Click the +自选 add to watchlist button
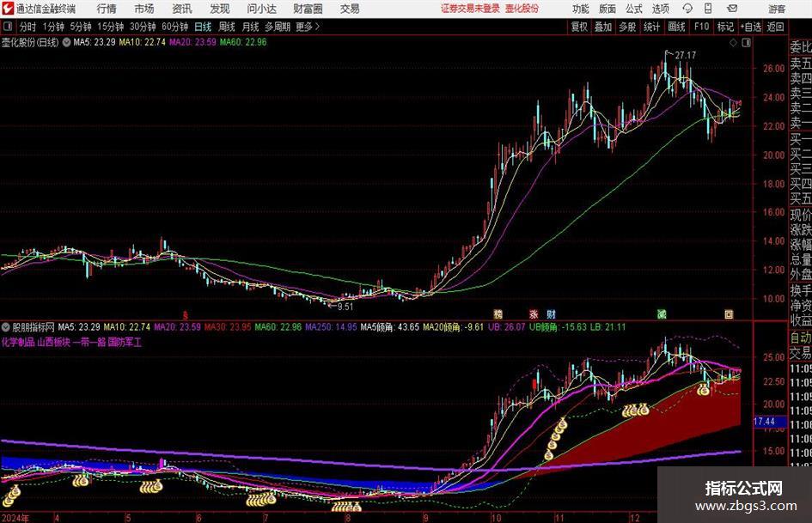 click(750, 27)
